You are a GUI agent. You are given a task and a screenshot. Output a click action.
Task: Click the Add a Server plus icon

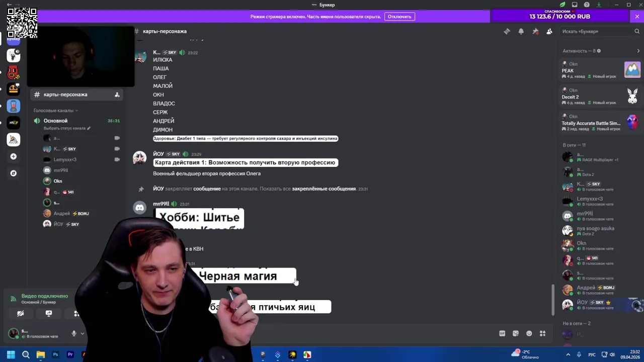(x=14, y=156)
